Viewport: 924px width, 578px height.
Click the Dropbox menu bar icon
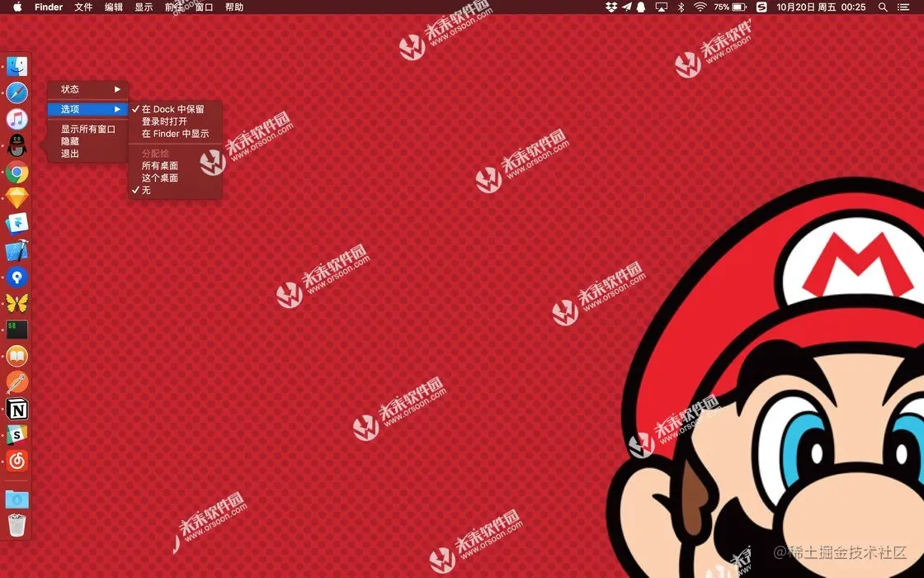611,7
